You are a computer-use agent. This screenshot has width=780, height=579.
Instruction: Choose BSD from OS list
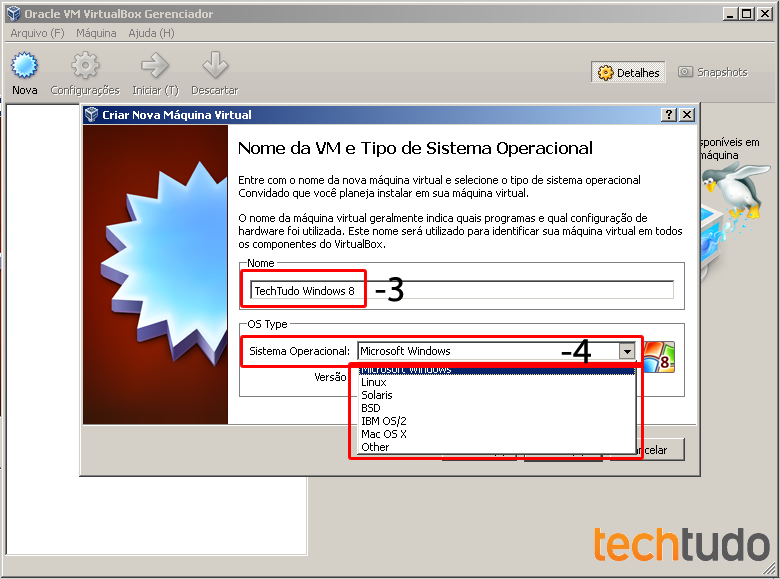pos(496,408)
